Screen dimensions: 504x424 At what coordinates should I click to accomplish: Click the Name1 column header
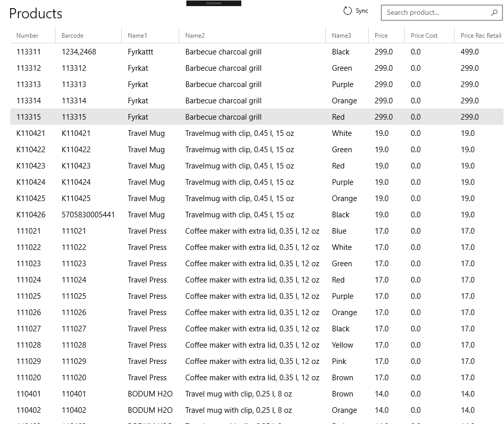coord(137,36)
